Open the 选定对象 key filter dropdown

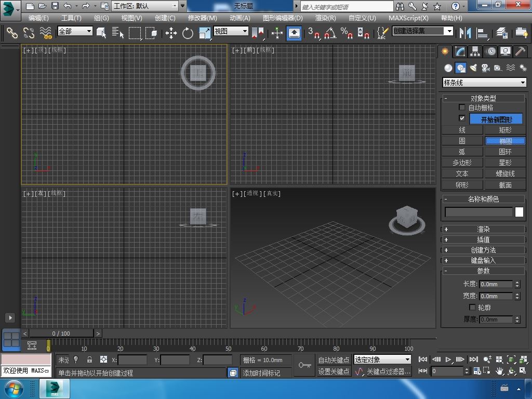(382, 360)
